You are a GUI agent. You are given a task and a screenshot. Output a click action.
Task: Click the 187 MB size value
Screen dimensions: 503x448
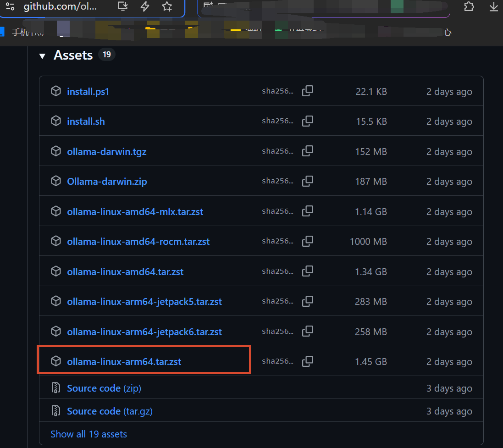point(371,182)
